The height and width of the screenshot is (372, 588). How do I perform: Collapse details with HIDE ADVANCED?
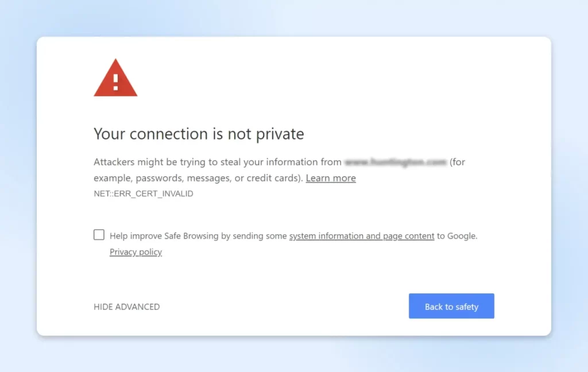coord(127,307)
